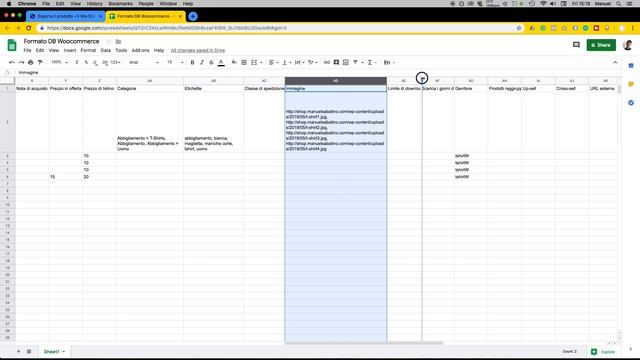Open the Data menu
The height and width of the screenshot is (360, 640).
106,50
